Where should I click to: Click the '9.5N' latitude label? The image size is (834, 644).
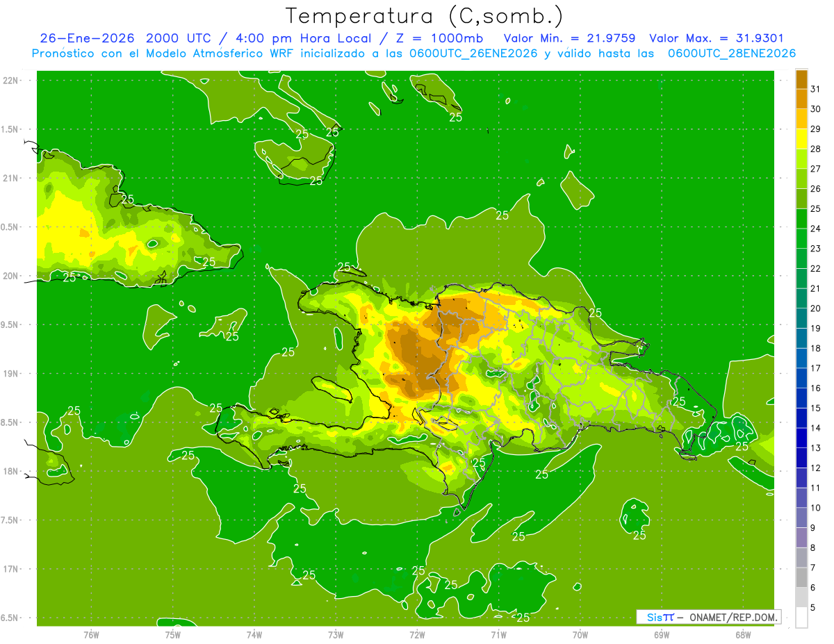(x=10, y=324)
